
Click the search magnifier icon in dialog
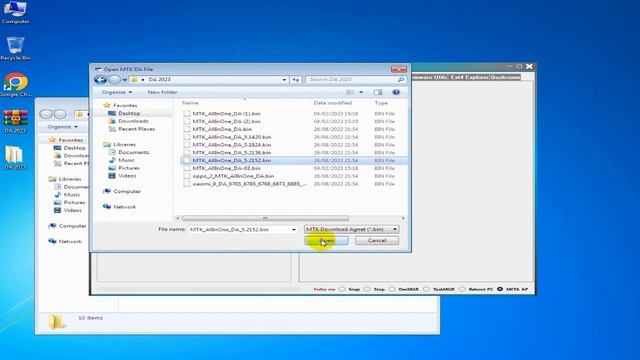tap(401, 80)
